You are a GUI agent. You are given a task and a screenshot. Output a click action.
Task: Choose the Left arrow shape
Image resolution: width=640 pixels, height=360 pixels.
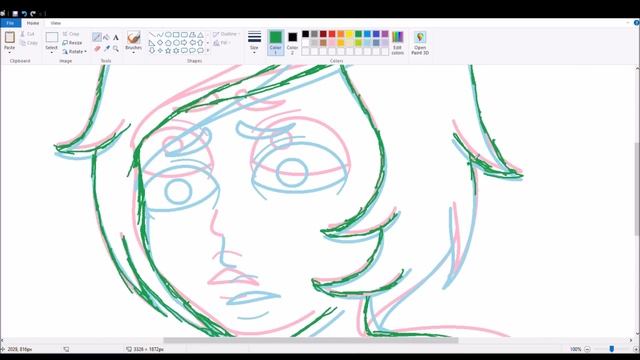192,42
